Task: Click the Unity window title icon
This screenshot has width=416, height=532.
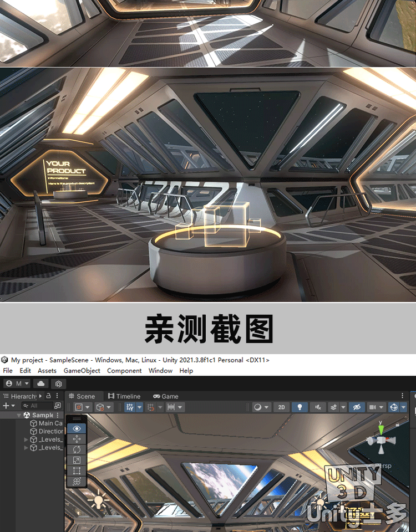Action: 4,360
